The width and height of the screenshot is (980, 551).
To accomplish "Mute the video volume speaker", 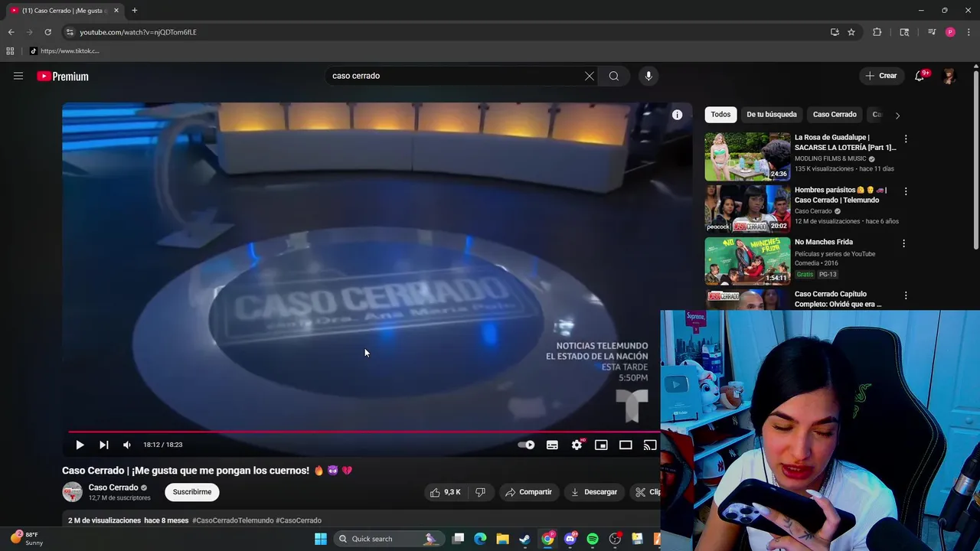I will click(127, 445).
